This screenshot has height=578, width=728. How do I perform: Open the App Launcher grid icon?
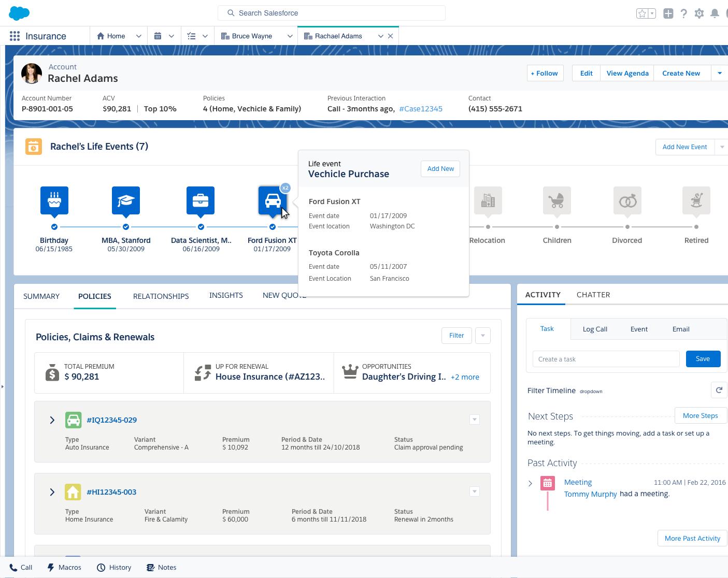15,36
